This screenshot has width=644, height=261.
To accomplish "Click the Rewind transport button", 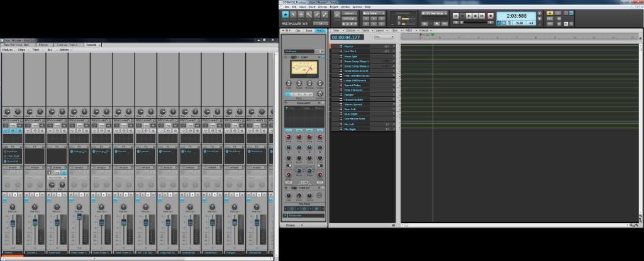I will point(457,15).
